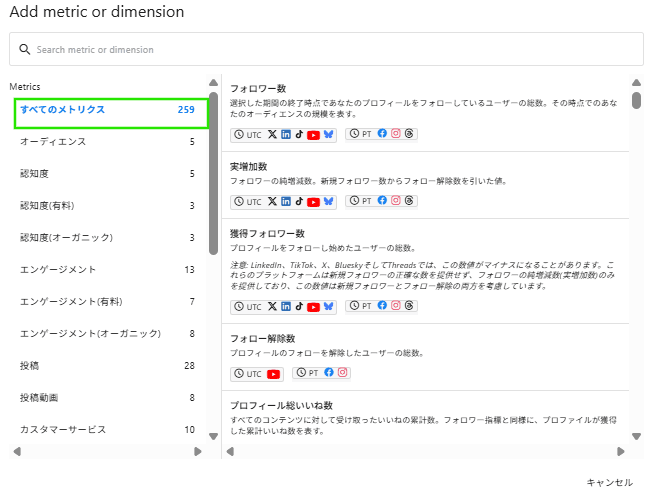Click the magnifier icon in search box
652x493 pixels.
click(24, 49)
